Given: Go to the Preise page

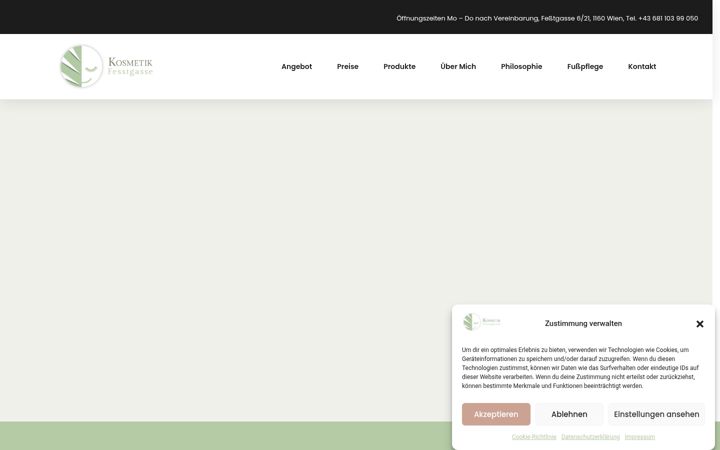Looking at the screenshot, I should click(x=348, y=67).
